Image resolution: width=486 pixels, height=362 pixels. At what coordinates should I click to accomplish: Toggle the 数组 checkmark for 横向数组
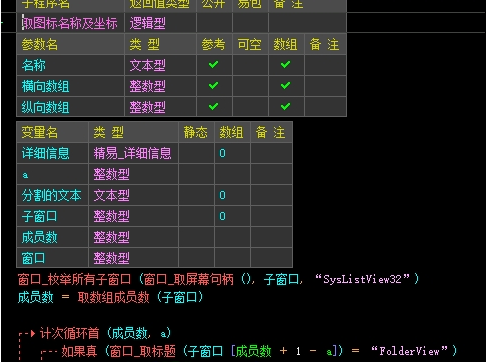point(285,86)
